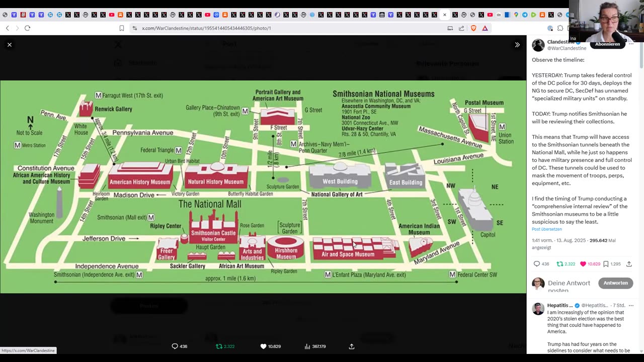Open the Smithsonian map image

(263, 187)
